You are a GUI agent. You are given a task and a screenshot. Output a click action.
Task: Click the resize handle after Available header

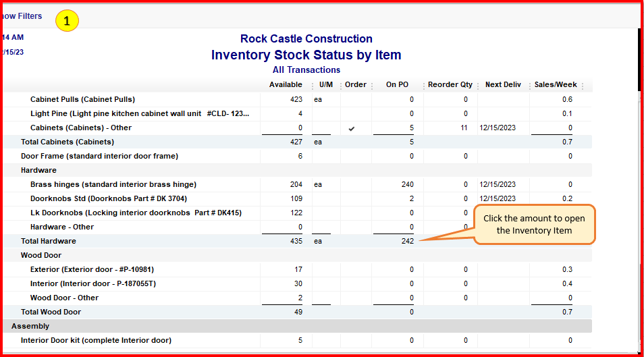(313, 86)
